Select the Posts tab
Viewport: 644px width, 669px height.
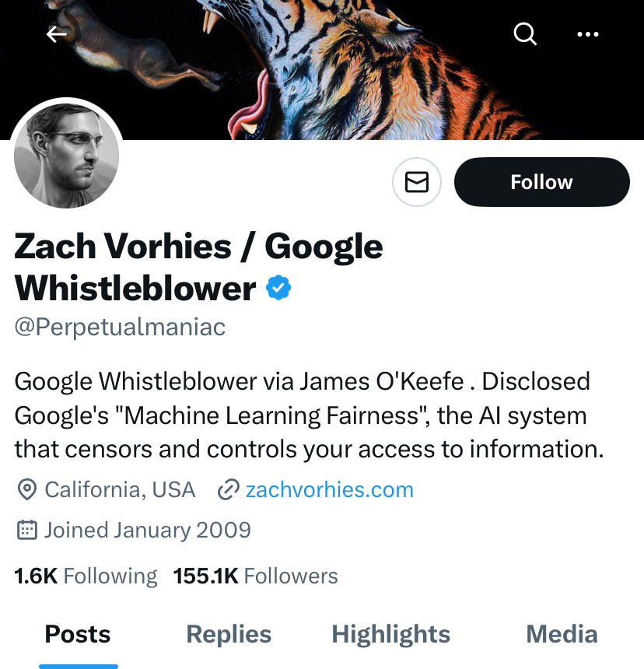tap(78, 634)
